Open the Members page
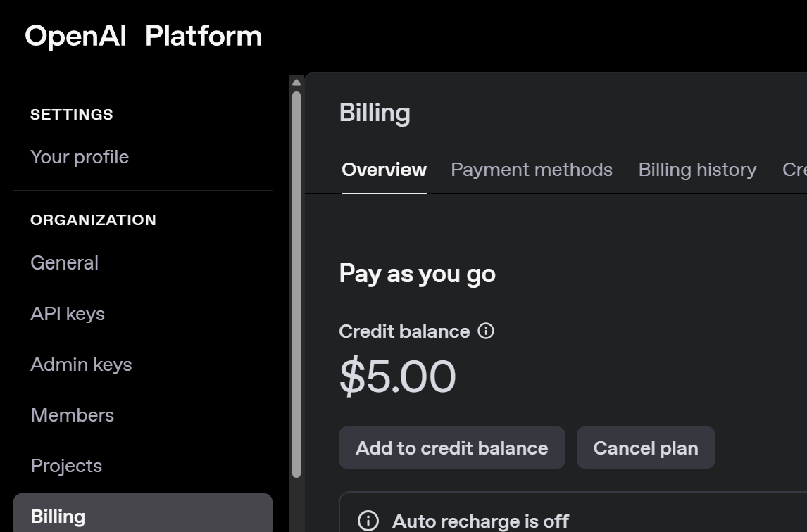 coord(72,415)
